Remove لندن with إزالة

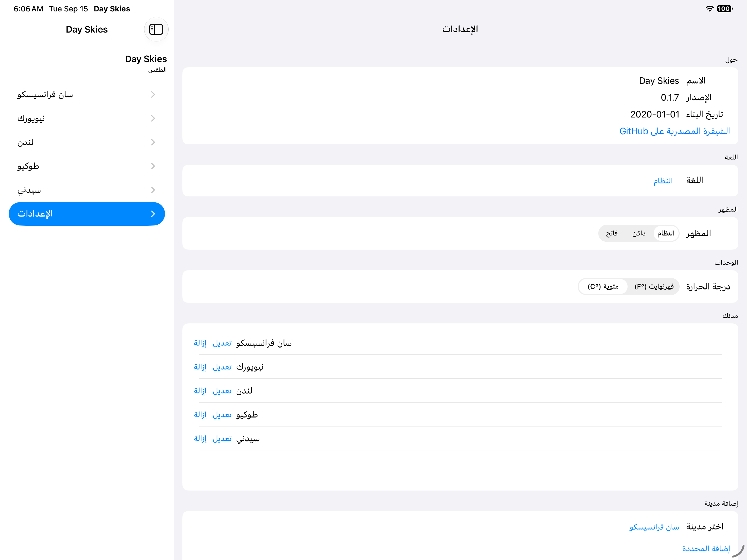click(200, 391)
